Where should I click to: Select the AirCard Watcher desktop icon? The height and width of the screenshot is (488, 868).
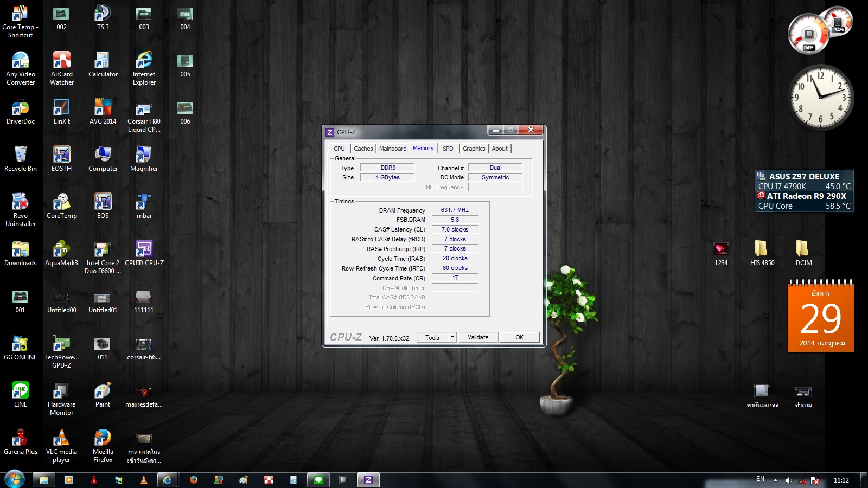[x=62, y=69]
